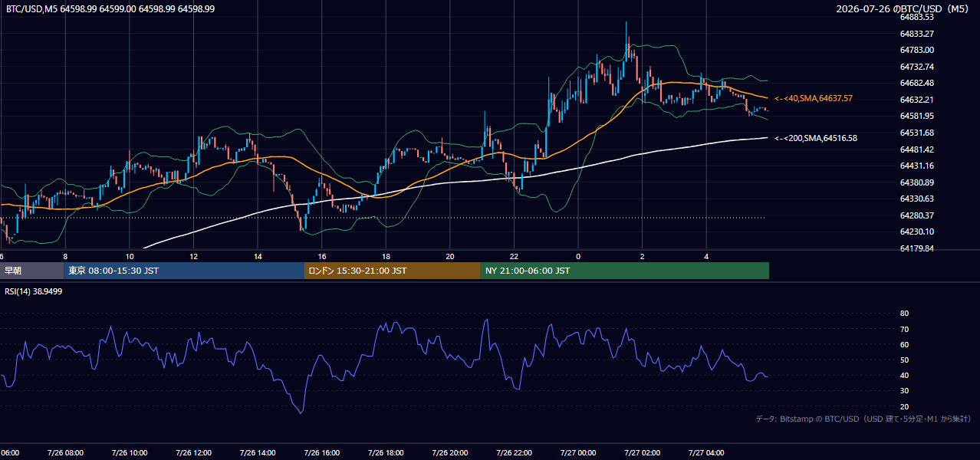Click the bottom time label 7/27 00:00
The width and height of the screenshot is (980, 460).
pos(578,452)
